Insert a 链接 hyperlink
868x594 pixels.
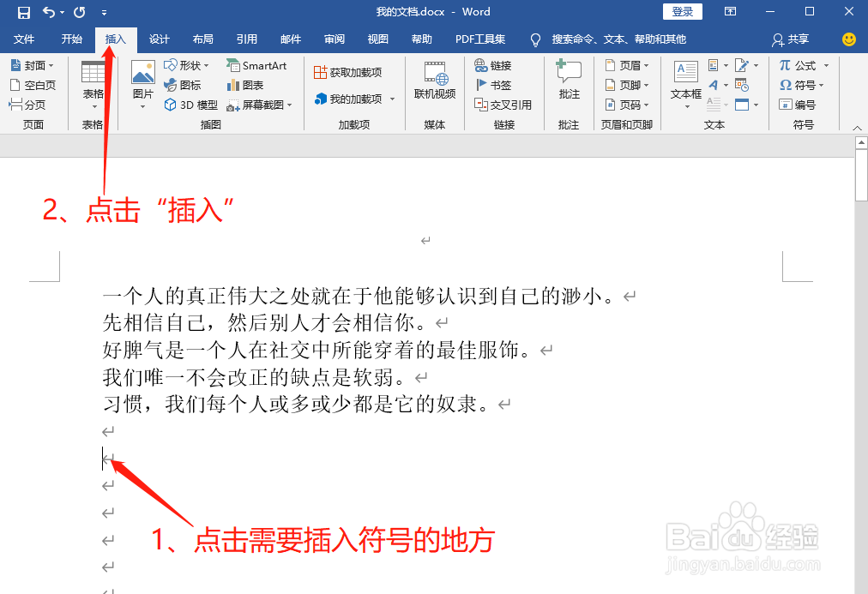coord(492,66)
